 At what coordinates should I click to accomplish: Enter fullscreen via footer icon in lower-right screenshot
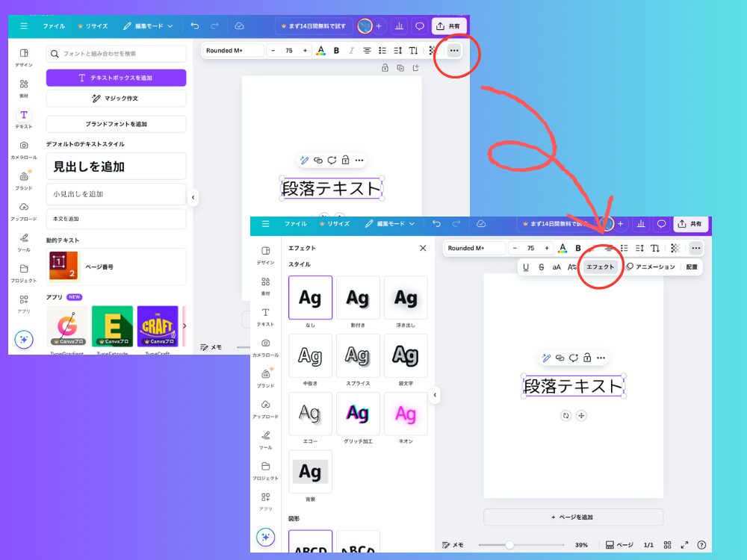pos(684,545)
